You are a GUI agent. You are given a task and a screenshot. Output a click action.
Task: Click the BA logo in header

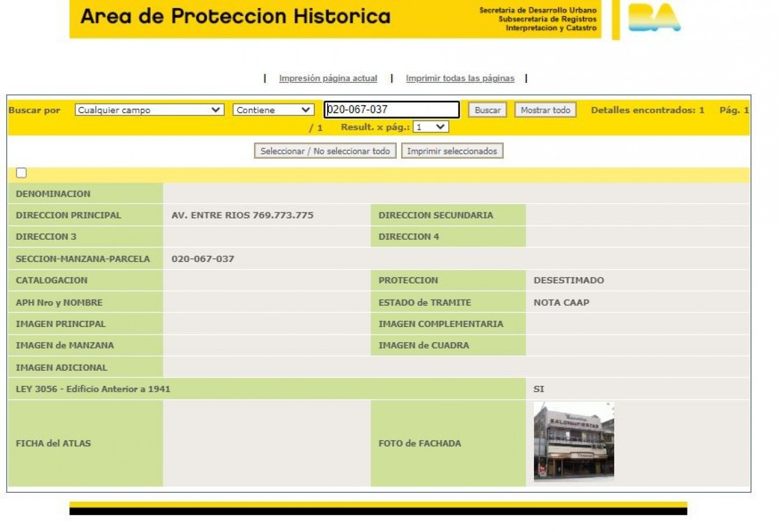tap(654, 17)
